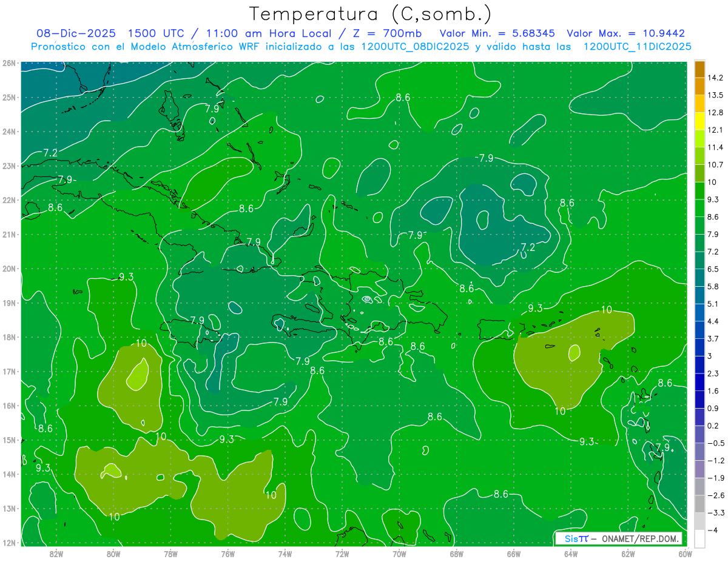Click the 'Valor Min. = 5.68345' readout
728x562 pixels.
pyautogui.click(x=498, y=33)
